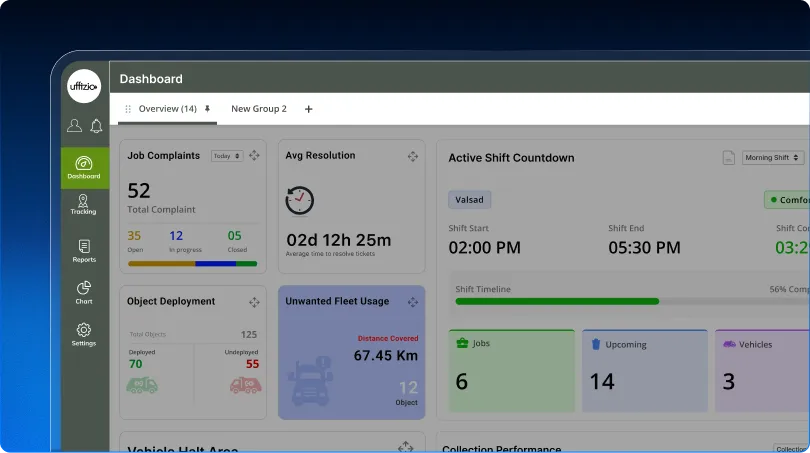Switch to the Overview (14) tab
This screenshot has height=453, width=810.
pos(167,109)
